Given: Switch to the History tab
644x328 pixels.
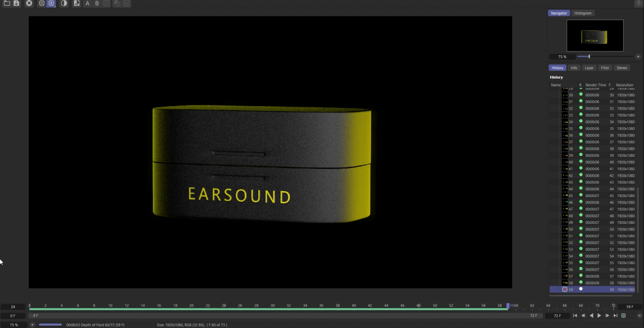Looking at the screenshot, I should pyautogui.click(x=557, y=68).
